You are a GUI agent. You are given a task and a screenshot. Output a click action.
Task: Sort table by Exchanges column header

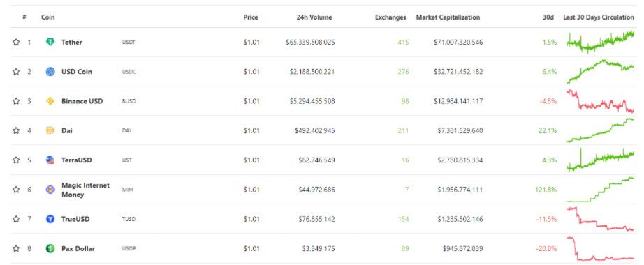point(390,17)
